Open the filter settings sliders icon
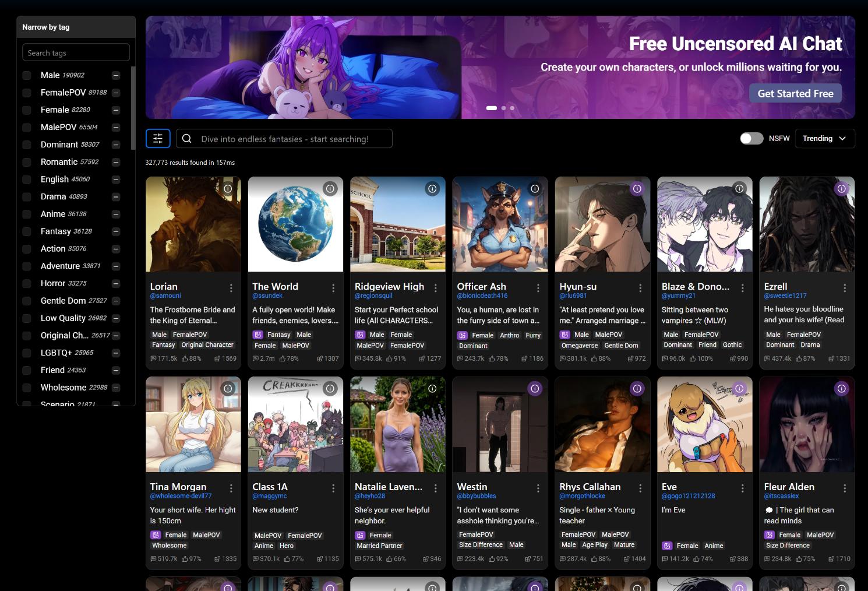Viewport: 868px width, 591px height. [x=158, y=139]
